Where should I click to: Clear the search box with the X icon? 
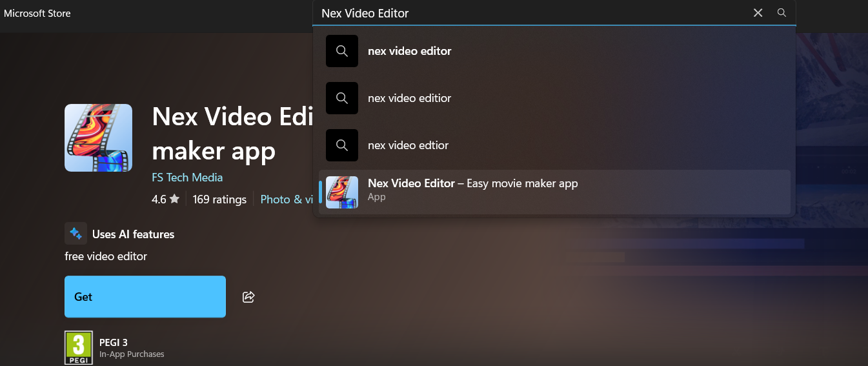(758, 13)
